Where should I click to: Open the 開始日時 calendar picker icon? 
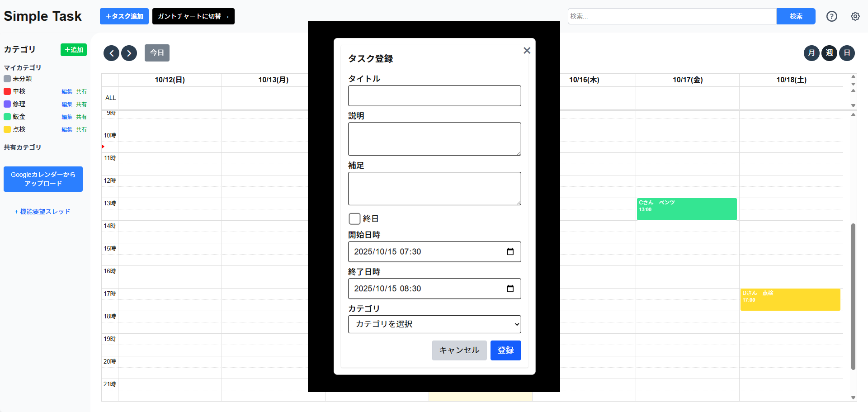(510, 251)
